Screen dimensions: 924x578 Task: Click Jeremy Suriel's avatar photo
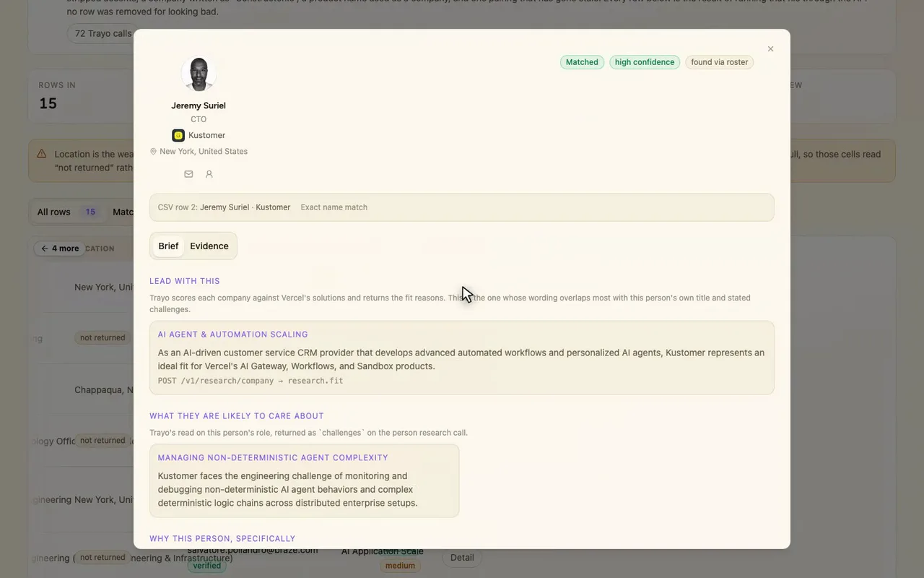click(199, 74)
